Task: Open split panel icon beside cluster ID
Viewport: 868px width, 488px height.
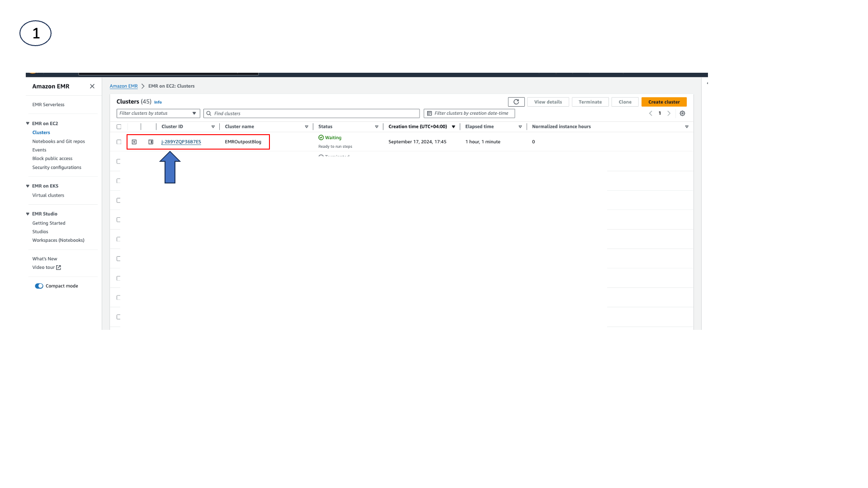Action: pyautogui.click(x=151, y=142)
